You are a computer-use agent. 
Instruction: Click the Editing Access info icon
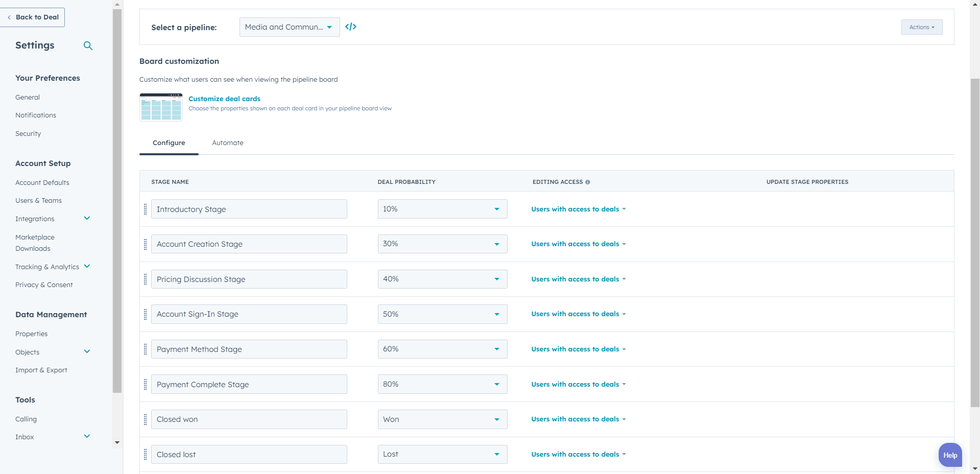coord(588,182)
